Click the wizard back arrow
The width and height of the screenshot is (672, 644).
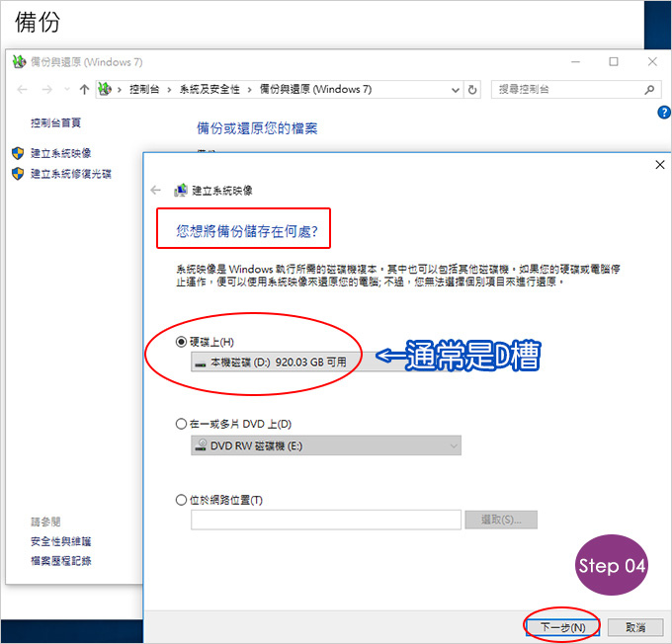(156, 191)
